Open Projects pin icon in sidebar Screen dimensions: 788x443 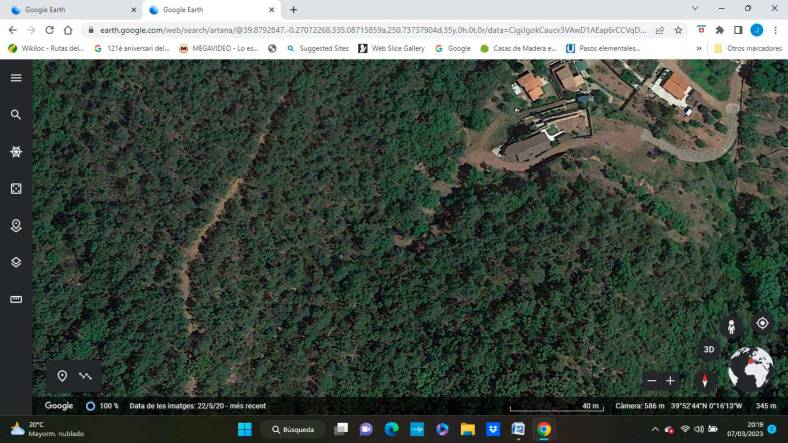(16, 226)
